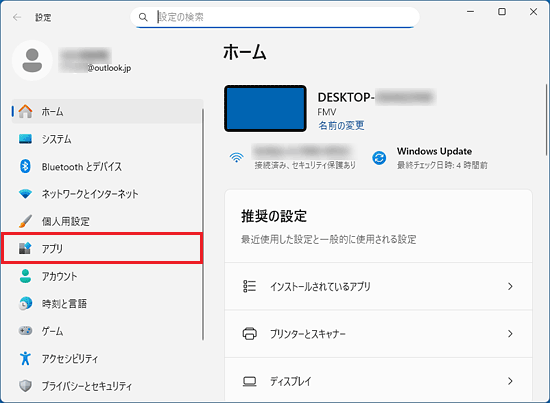
Task: Minimize the Settings window
Action: (470, 12)
